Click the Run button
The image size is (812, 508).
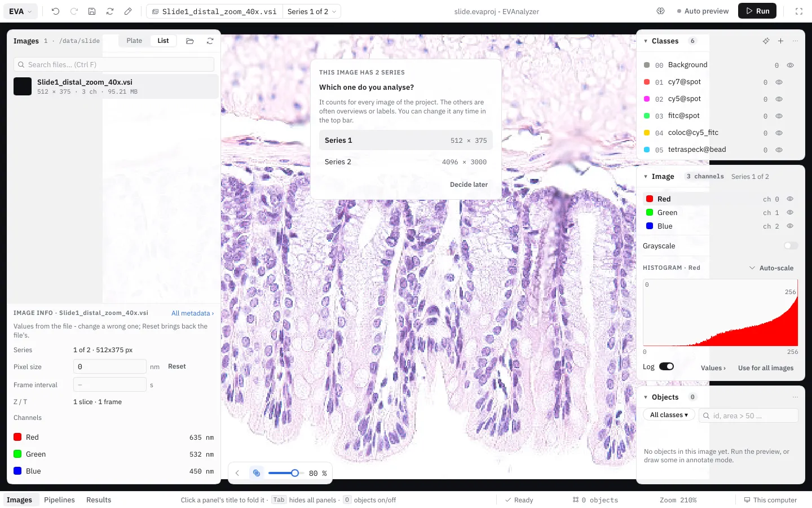[x=757, y=11]
